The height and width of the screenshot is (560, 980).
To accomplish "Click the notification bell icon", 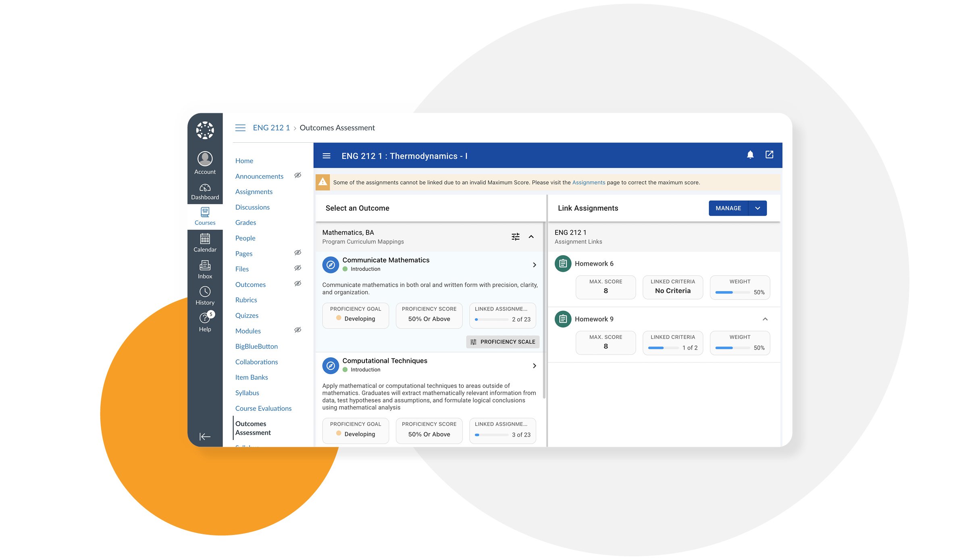I will coord(750,155).
